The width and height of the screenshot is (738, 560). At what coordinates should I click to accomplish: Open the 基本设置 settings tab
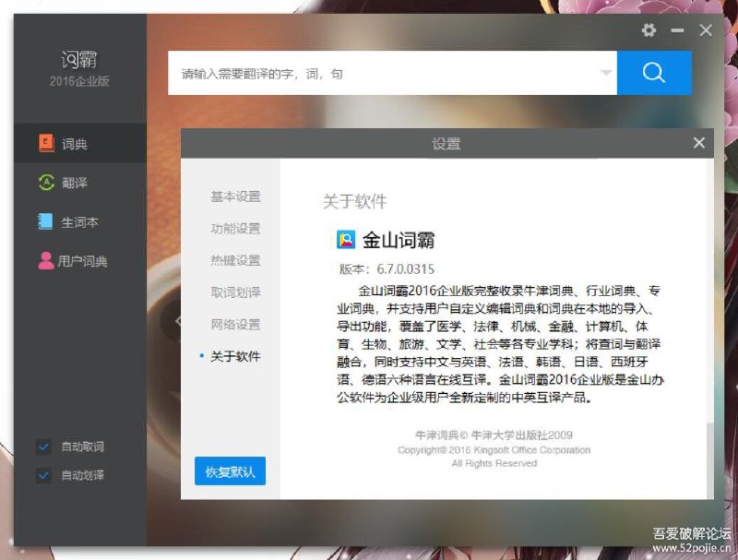[235, 197]
